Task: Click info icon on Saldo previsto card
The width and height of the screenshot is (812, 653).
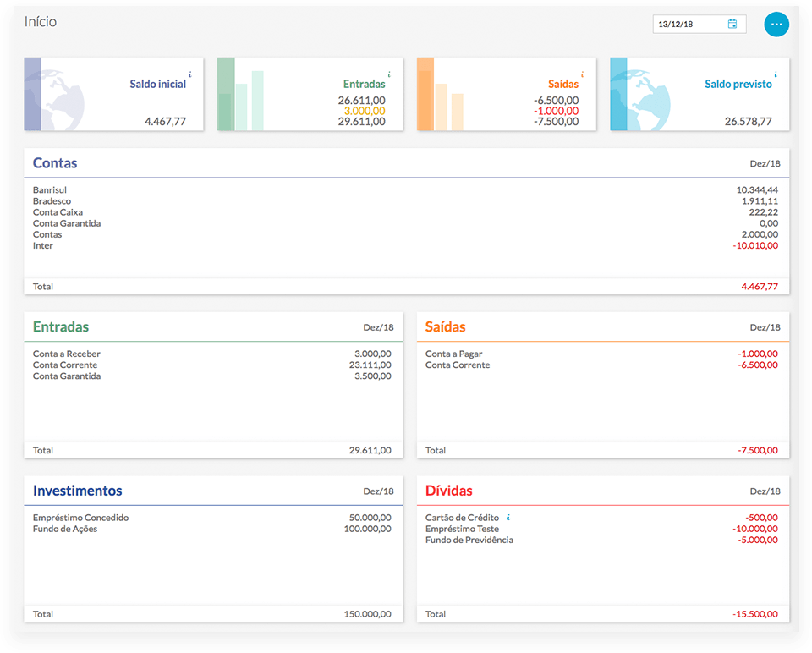Action: coord(776,74)
